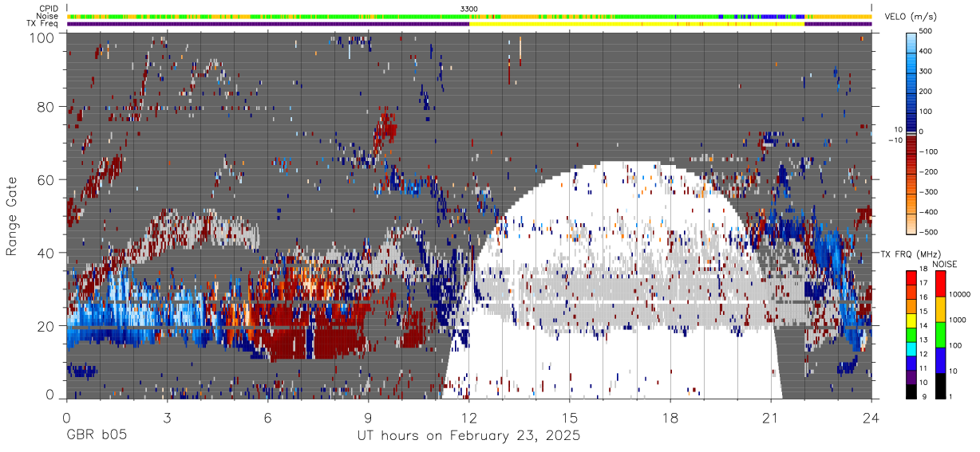Click velocity scale label 500
This screenshot has width=980, height=452.
927,32
